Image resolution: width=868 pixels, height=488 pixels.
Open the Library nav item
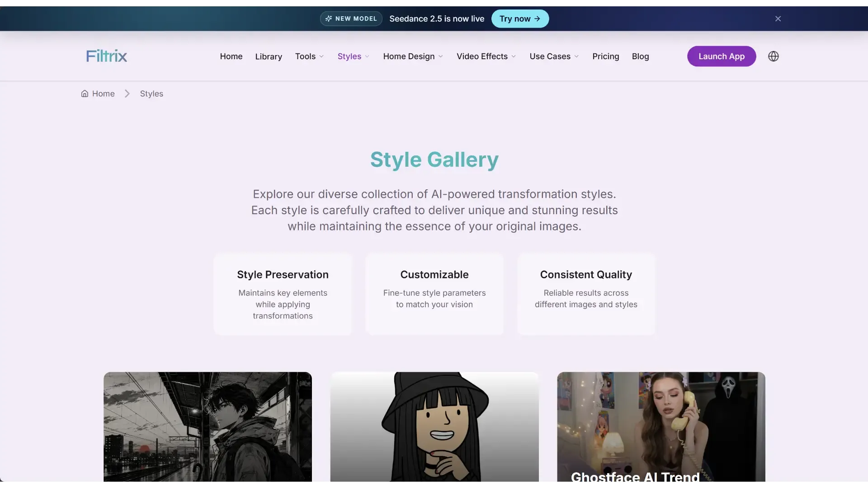click(x=269, y=56)
